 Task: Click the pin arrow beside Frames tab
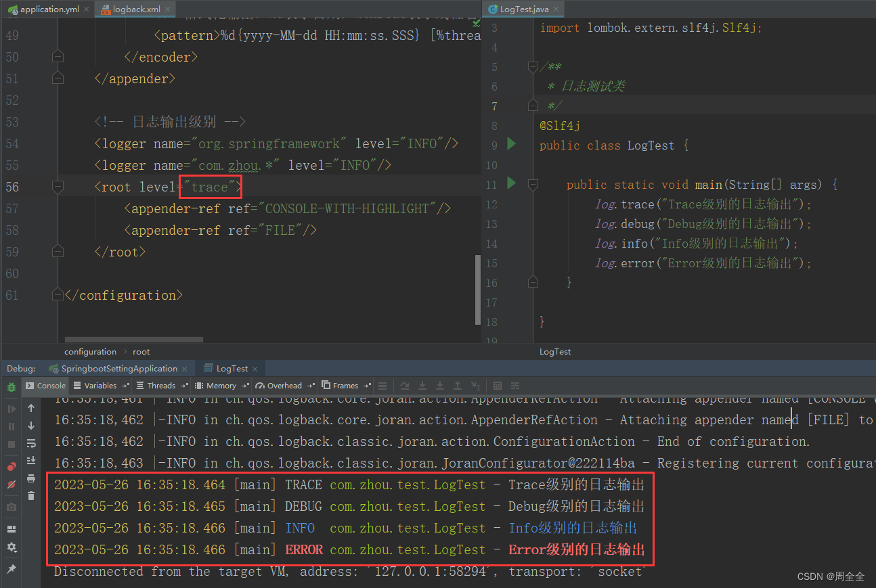[x=367, y=386]
